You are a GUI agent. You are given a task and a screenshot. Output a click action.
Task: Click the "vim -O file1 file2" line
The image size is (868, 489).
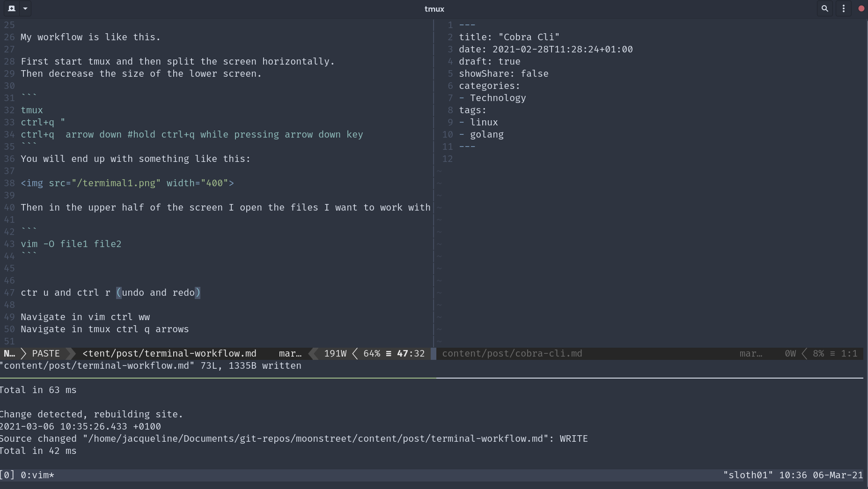tap(71, 244)
